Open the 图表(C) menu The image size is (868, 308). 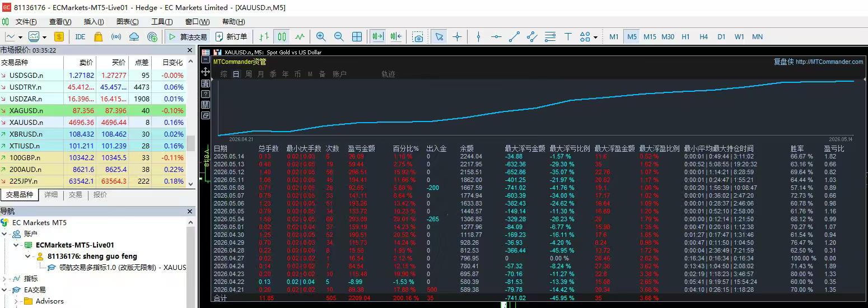[127, 22]
